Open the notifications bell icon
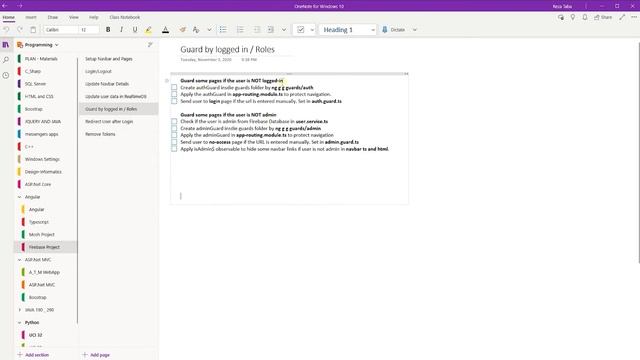Image resolution: width=640 pixels, height=360 pixels. (x=585, y=17)
